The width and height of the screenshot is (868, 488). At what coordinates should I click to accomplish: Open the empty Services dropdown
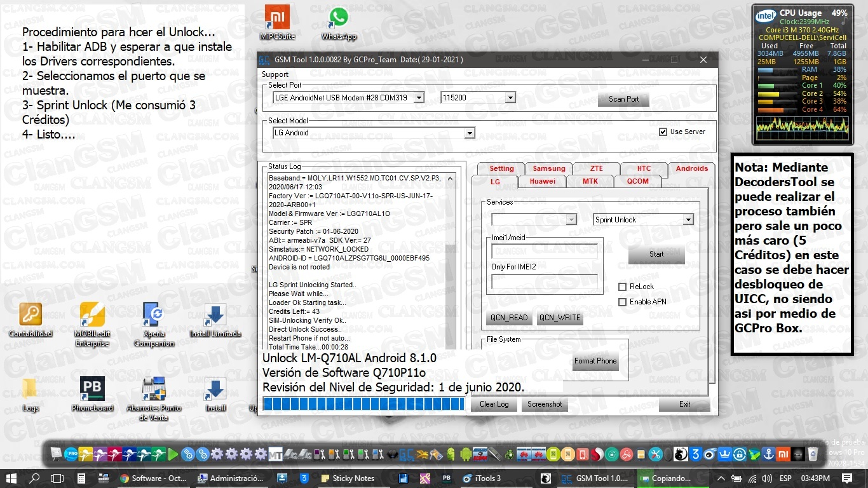pos(571,219)
